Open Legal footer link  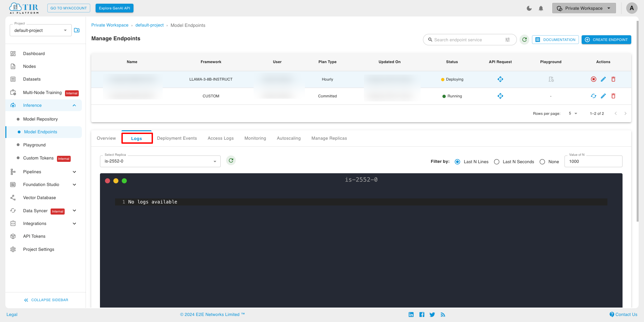(x=12, y=315)
